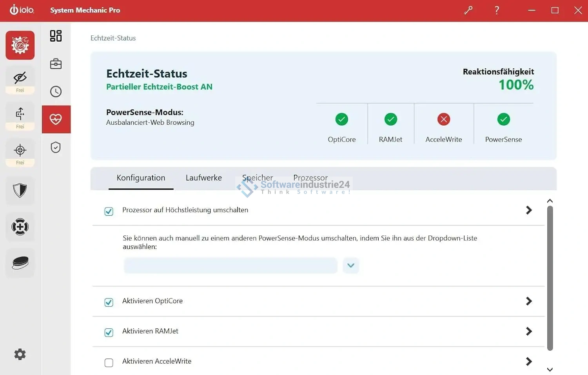
Task: Uncheck Prozessor auf Höchstleistung umschalten checkbox
Action: click(x=109, y=211)
